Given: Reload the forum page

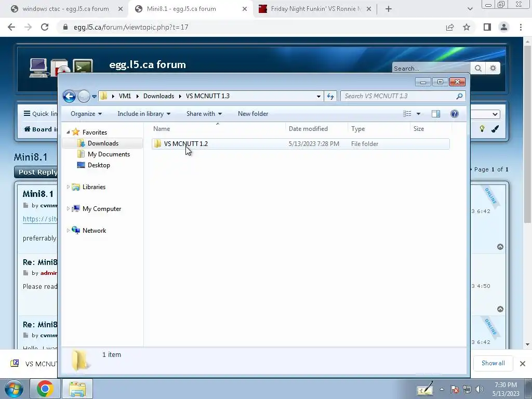Looking at the screenshot, I should click(45, 27).
